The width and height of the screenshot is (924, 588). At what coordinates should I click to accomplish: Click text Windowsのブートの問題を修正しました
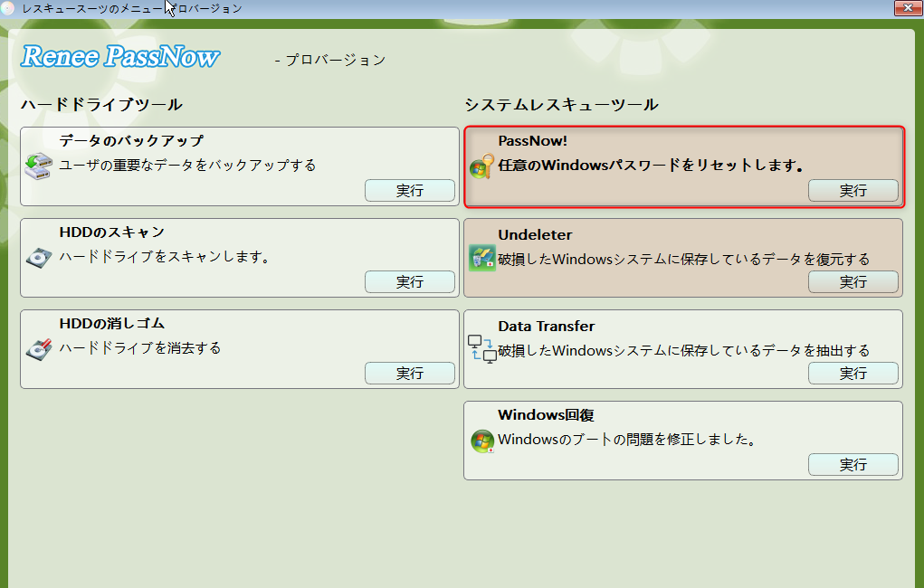[627, 440]
